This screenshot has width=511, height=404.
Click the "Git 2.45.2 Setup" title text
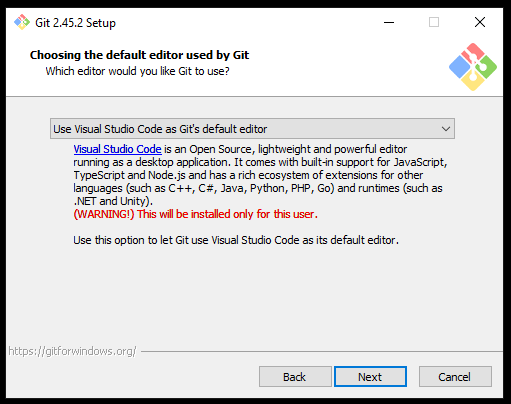(76, 23)
